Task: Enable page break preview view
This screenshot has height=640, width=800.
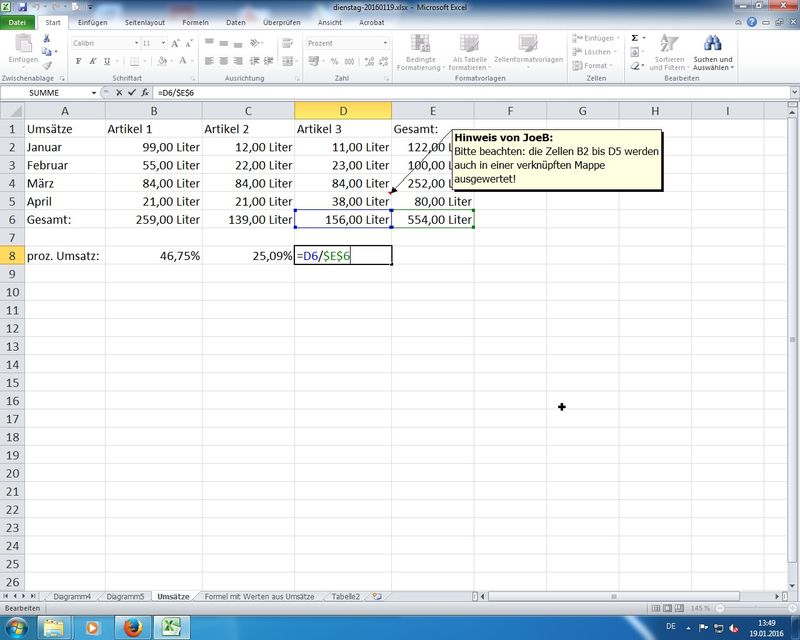Action: click(x=678, y=609)
